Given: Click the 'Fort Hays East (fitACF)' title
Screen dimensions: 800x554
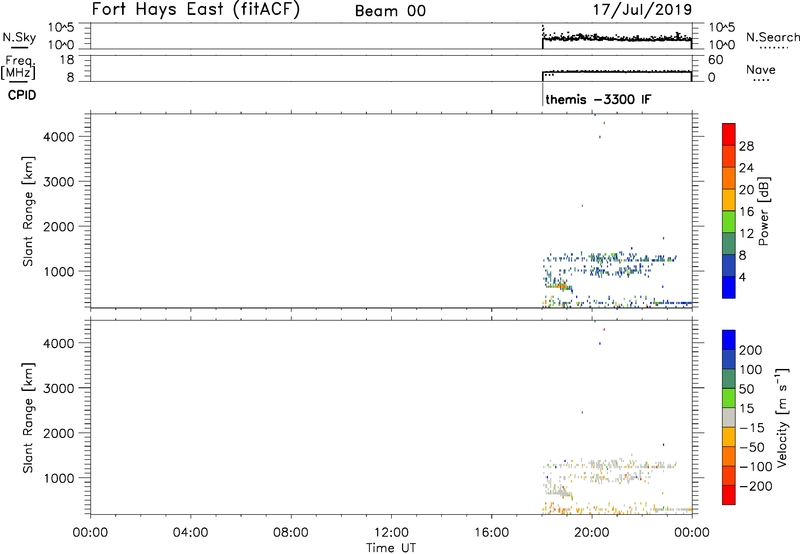Looking at the screenshot, I should tap(195, 9).
